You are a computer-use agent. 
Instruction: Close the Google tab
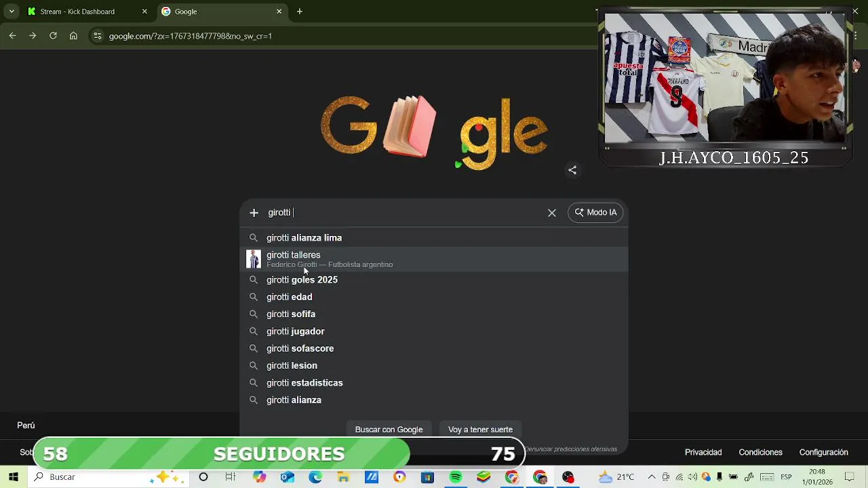tap(279, 12)
